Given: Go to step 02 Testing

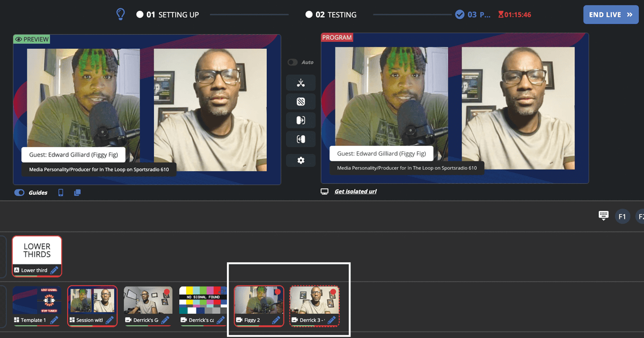Looking at the screenshot, I should (331, 14).
